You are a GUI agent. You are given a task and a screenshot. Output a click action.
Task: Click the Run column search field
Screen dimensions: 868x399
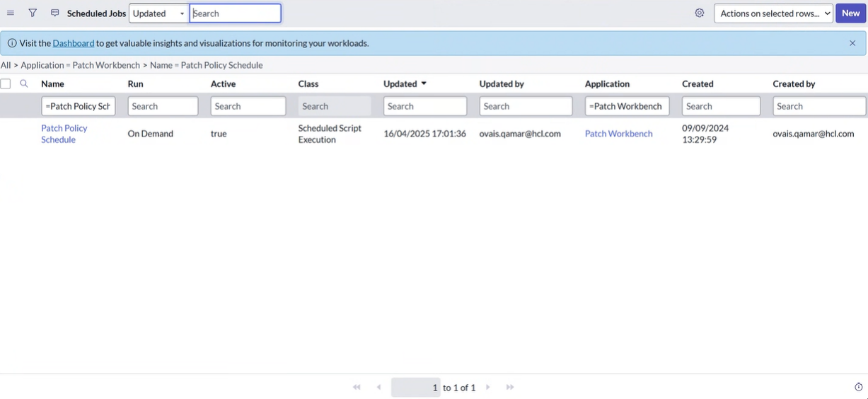click(163, 106)
